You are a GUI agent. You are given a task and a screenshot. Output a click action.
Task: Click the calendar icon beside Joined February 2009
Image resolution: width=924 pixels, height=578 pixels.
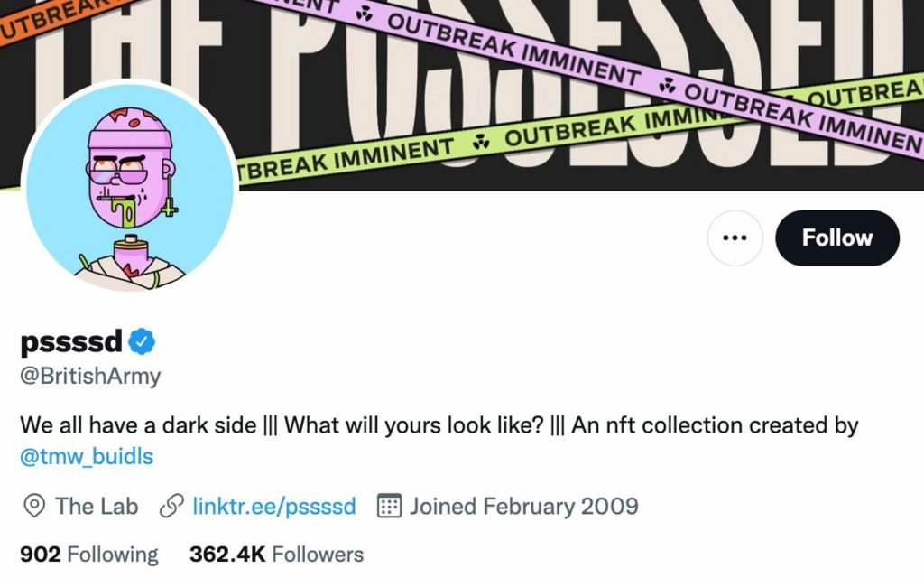(x=388, y=507)
